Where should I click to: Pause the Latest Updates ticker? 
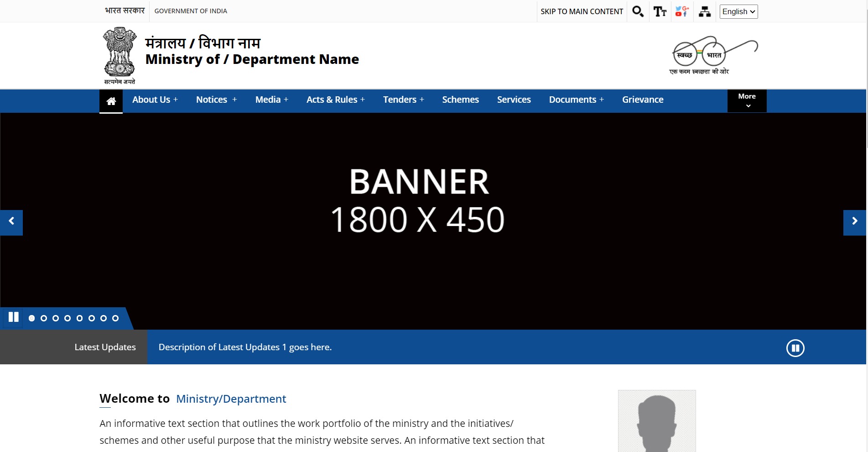pos(795,348)
